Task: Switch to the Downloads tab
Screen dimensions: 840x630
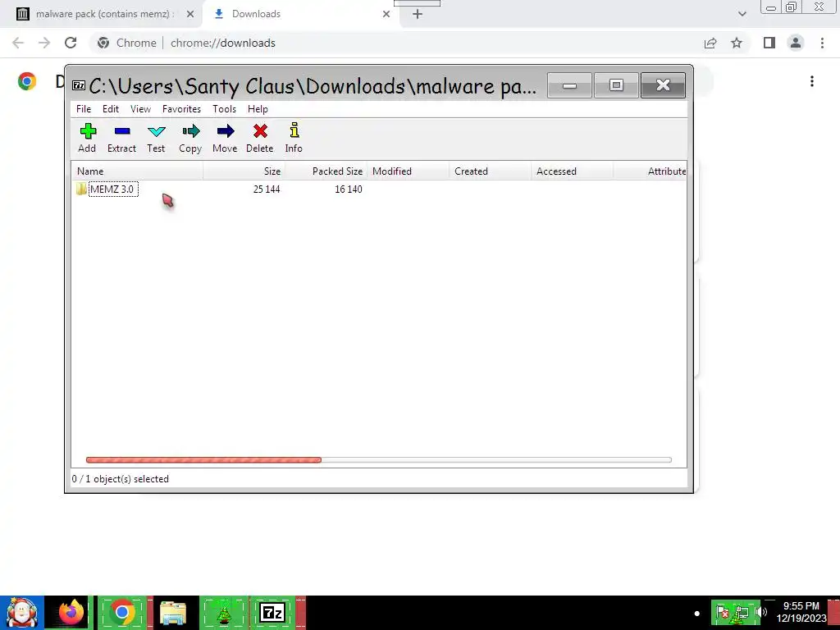Action: coord(301,14)
